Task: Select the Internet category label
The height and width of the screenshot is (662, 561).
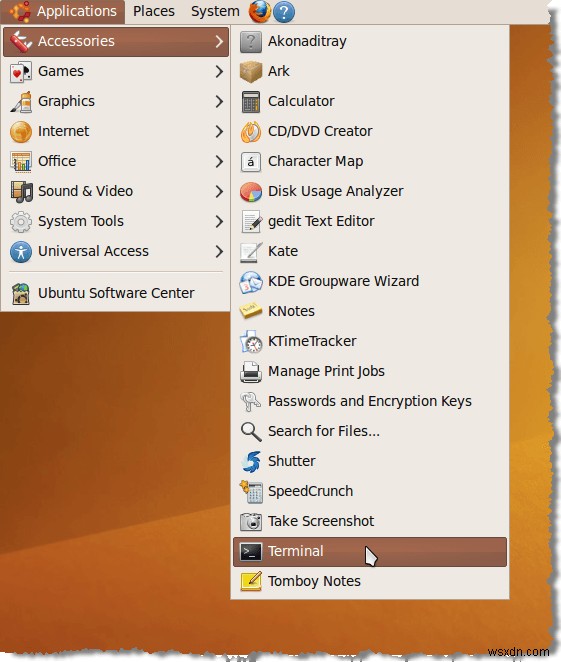Action: click(x=63, y=131)
